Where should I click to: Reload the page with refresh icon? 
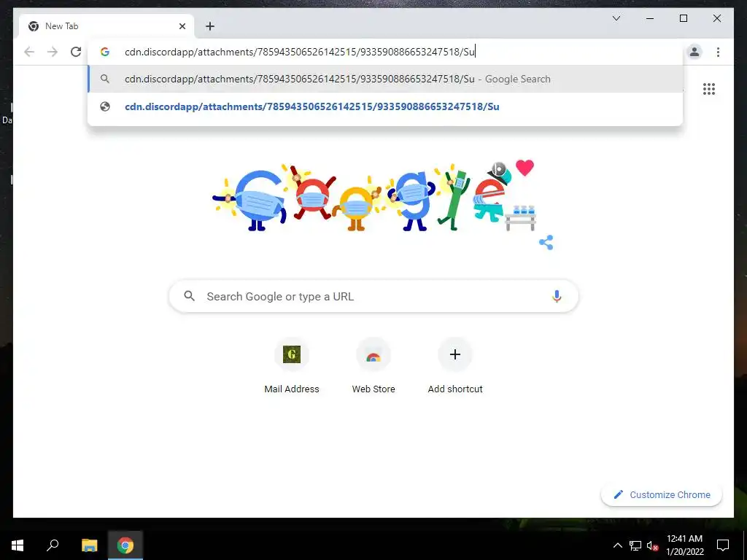[76, 52]
